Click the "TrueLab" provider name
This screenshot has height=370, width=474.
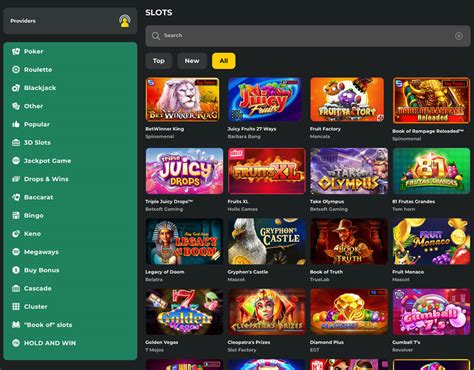320,280
